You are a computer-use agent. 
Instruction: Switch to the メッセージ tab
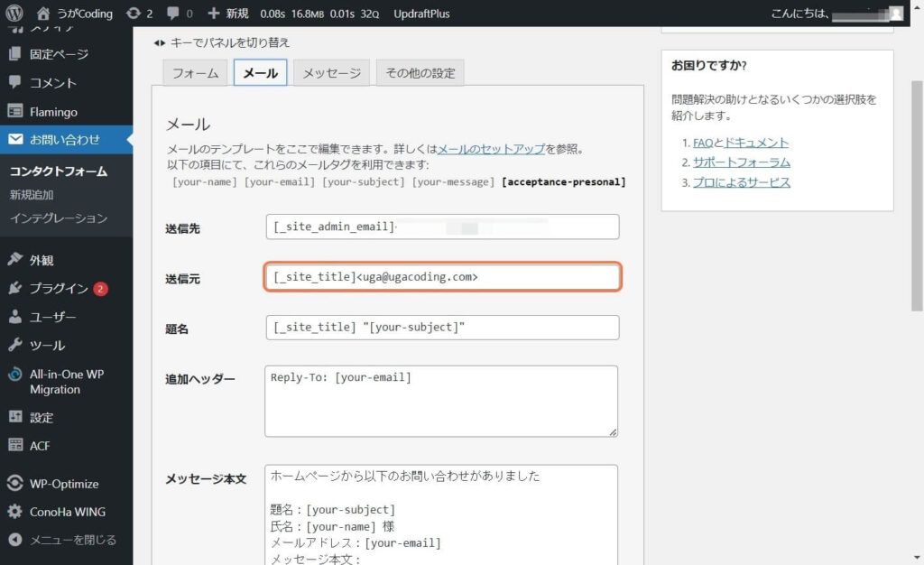[x=331, y=73]
